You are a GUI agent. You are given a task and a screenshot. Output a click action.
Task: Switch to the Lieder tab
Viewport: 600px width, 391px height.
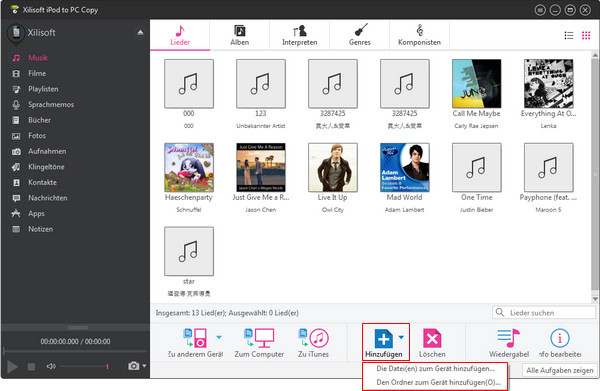[180, 35]
